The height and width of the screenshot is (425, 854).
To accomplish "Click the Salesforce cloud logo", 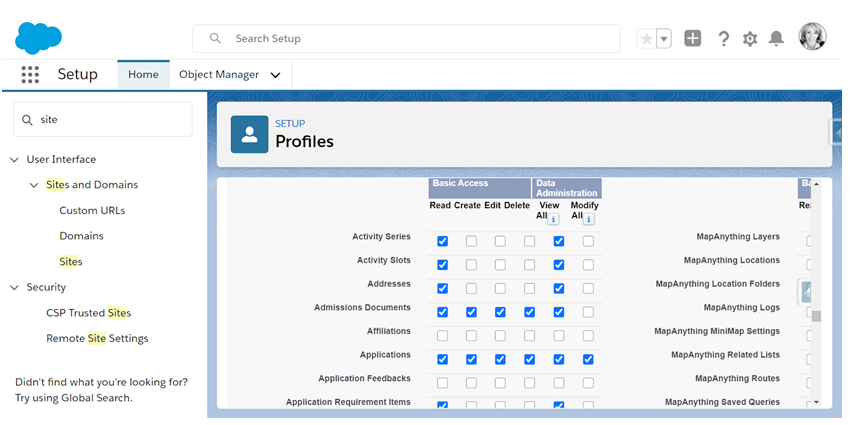I will pyautogui.click(x=39, y=38).
